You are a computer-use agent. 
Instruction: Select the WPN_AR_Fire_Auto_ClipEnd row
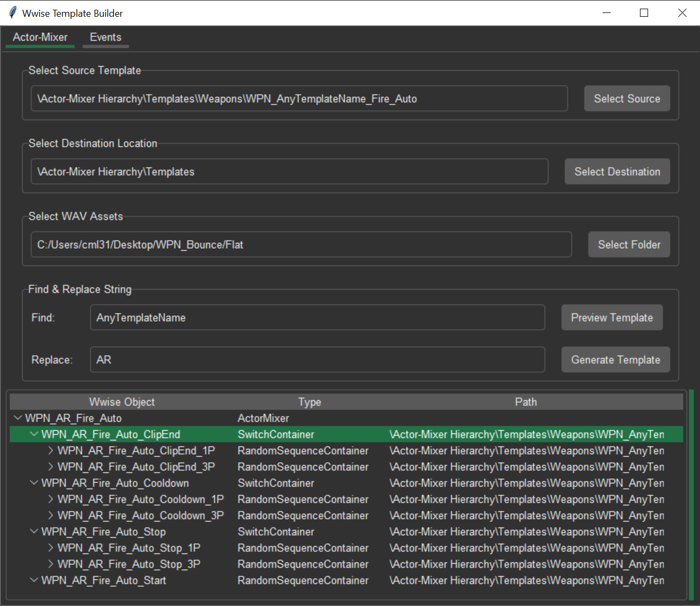[346, 434]
